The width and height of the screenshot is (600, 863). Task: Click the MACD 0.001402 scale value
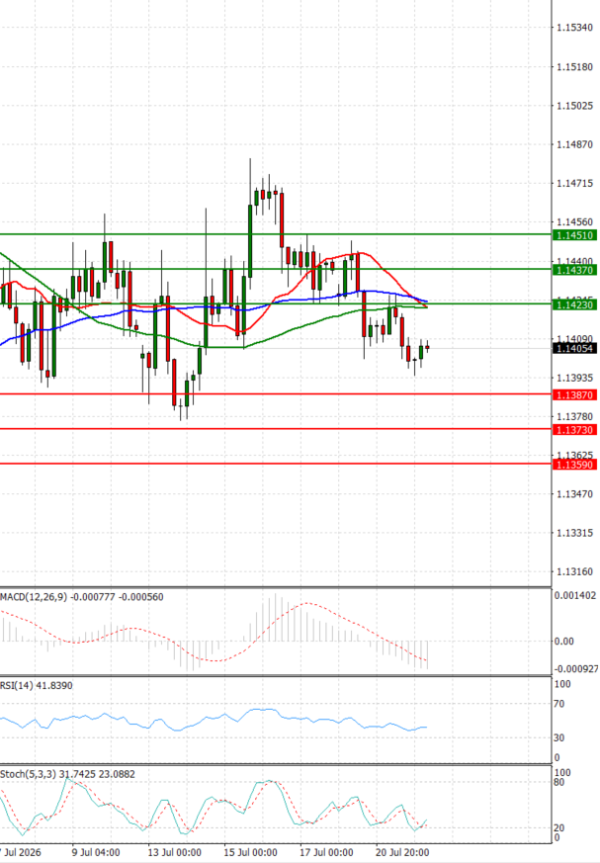point(575,596)
